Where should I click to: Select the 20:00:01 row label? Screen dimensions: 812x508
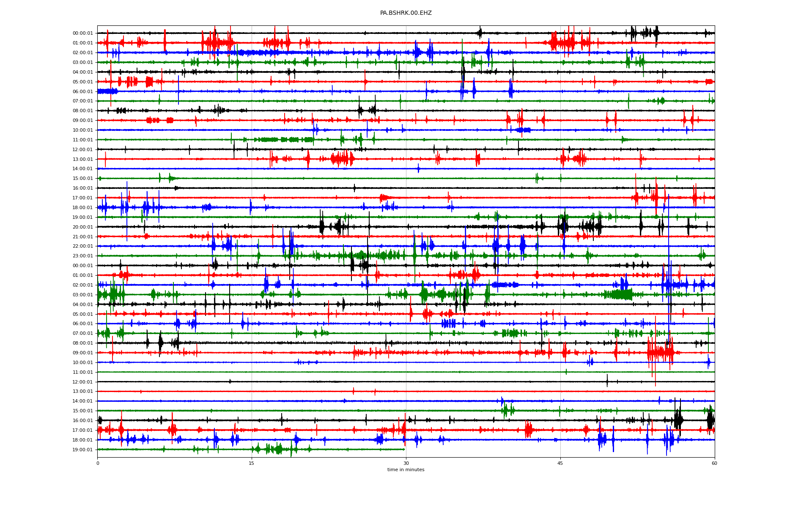tap(82, 227)
